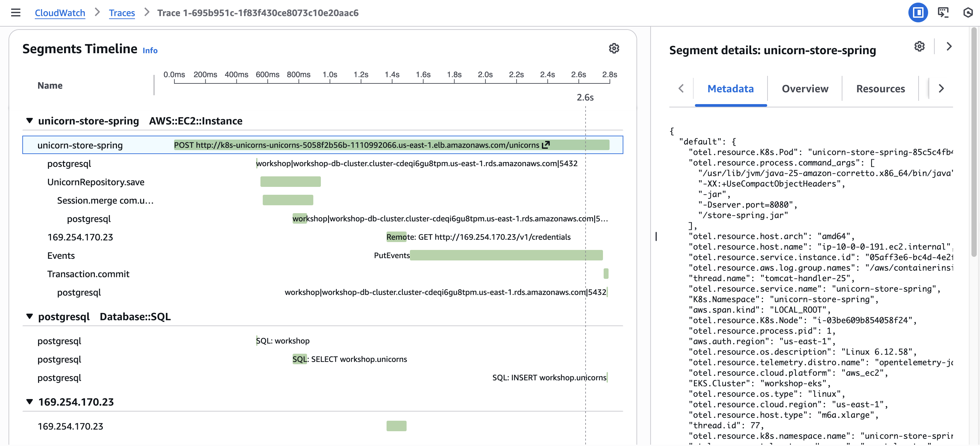Open the POST unicorns URL external link icon
The image size is (980, 446).
pos(546,145)
